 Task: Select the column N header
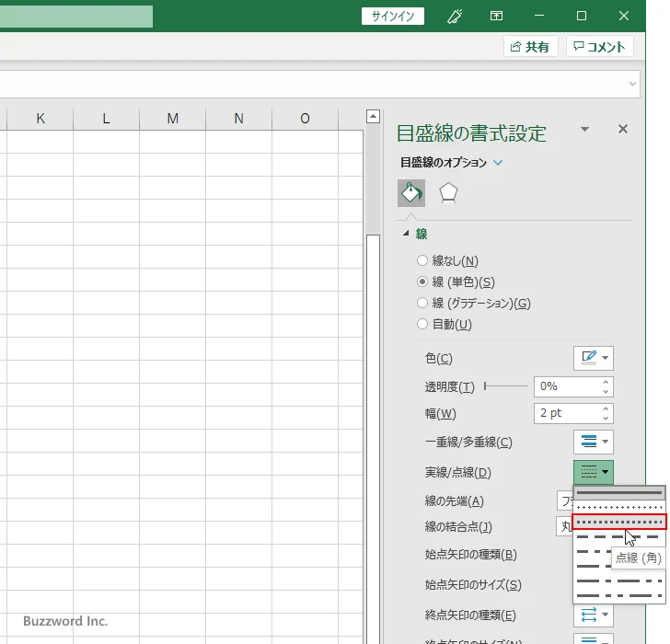click(x=239, y=119)
